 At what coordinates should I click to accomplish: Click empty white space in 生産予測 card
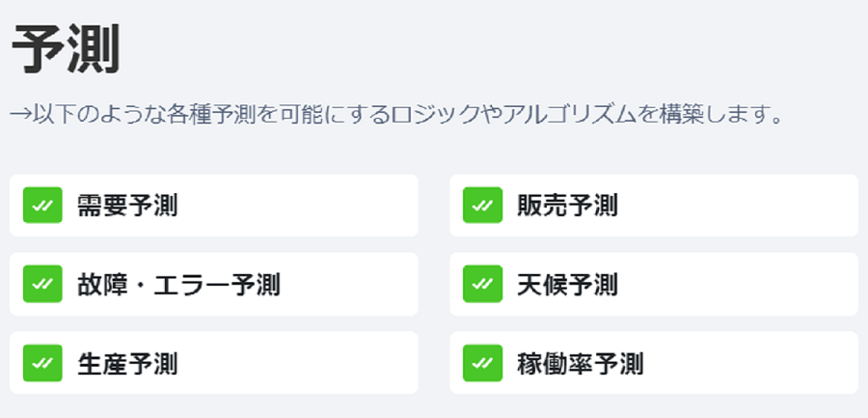(299, 363)
